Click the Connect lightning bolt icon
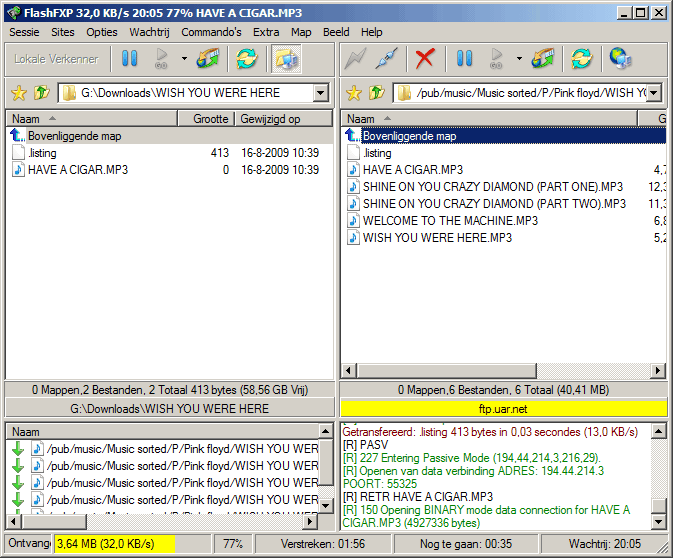 [356, 58]
